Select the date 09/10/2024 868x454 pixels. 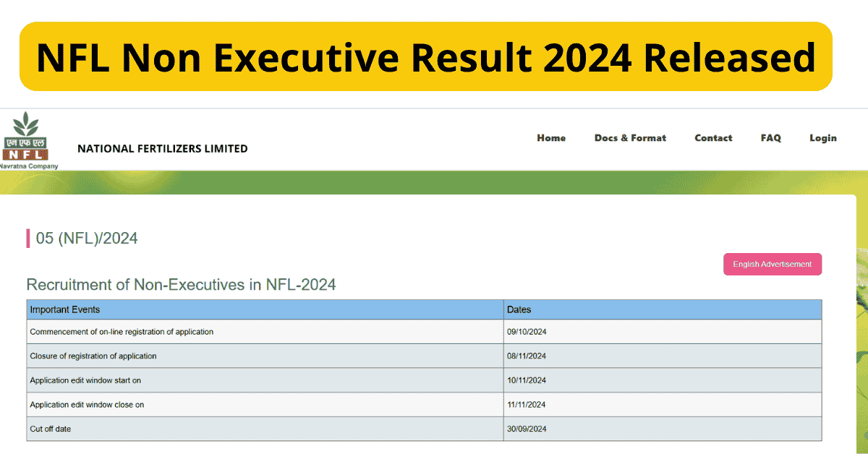(x=527, y=332)
